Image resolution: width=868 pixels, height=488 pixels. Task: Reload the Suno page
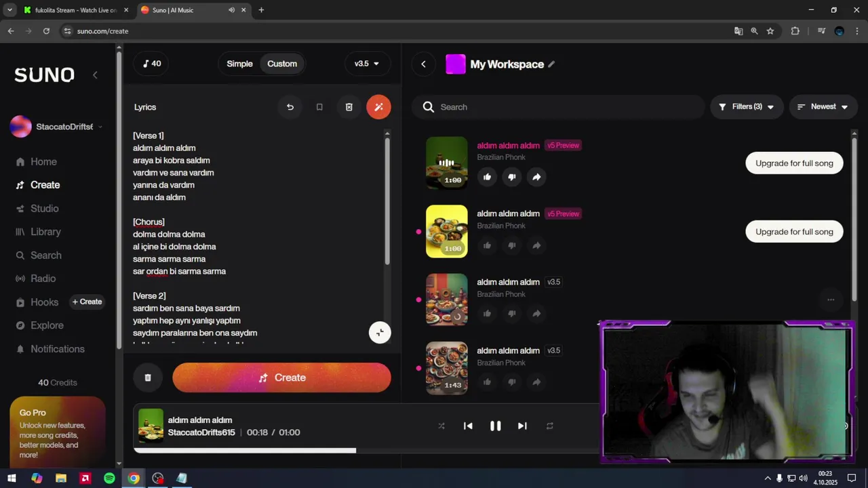[x=46, y=31]
